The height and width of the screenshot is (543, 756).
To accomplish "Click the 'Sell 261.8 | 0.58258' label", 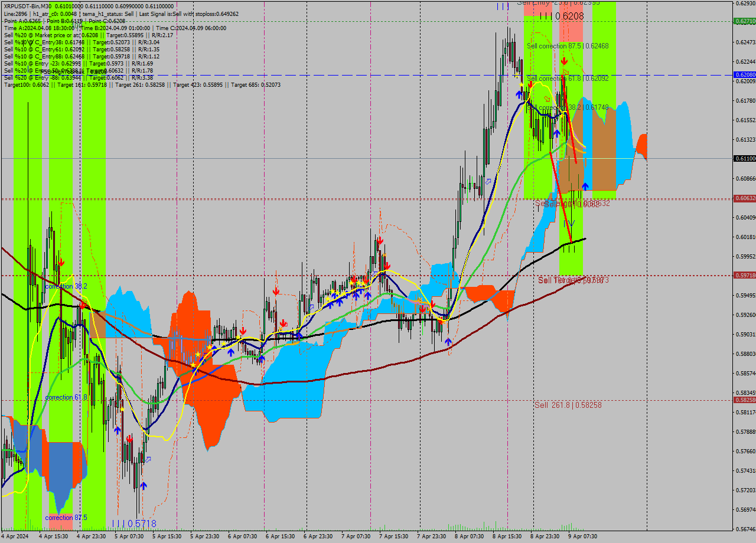I will pyautogui.click(x=568, y=405).
